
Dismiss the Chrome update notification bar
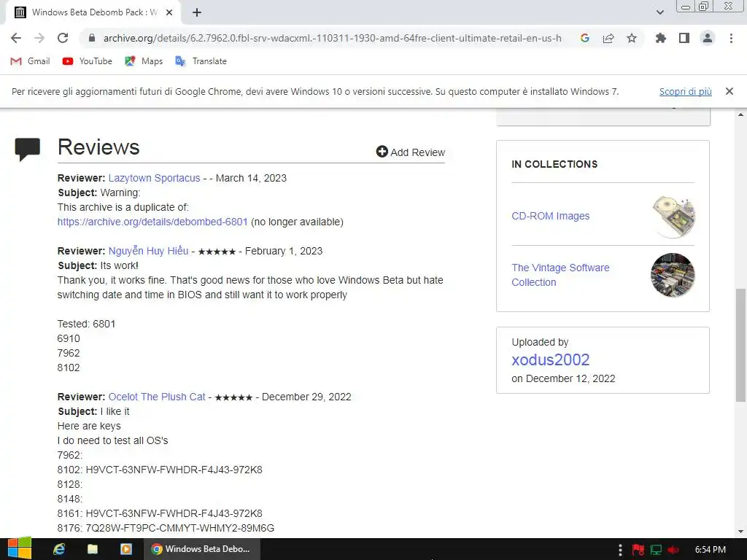point(729,91)
